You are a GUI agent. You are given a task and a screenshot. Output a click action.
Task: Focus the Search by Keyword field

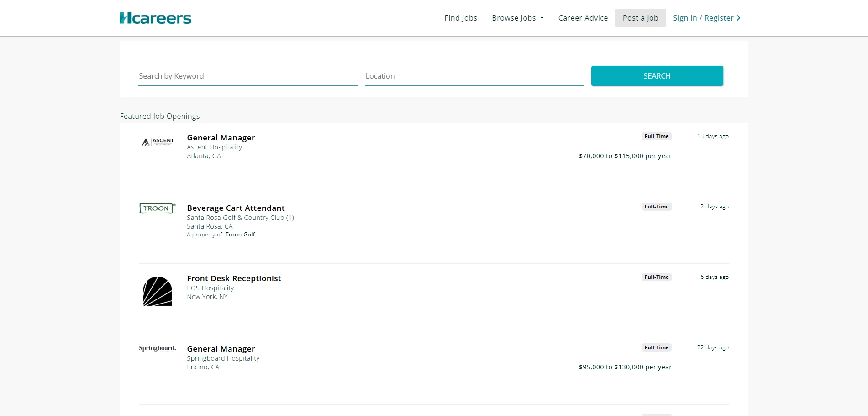248,76
